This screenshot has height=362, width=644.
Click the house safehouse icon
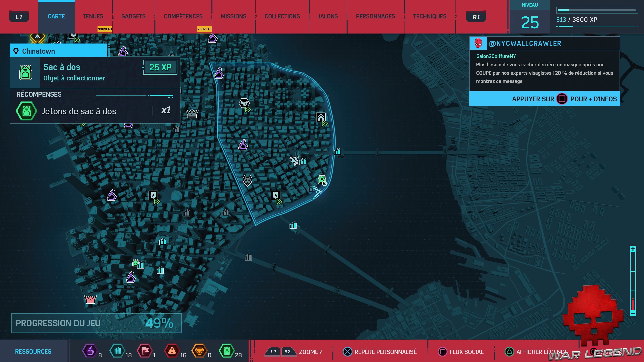click(321, 117)
